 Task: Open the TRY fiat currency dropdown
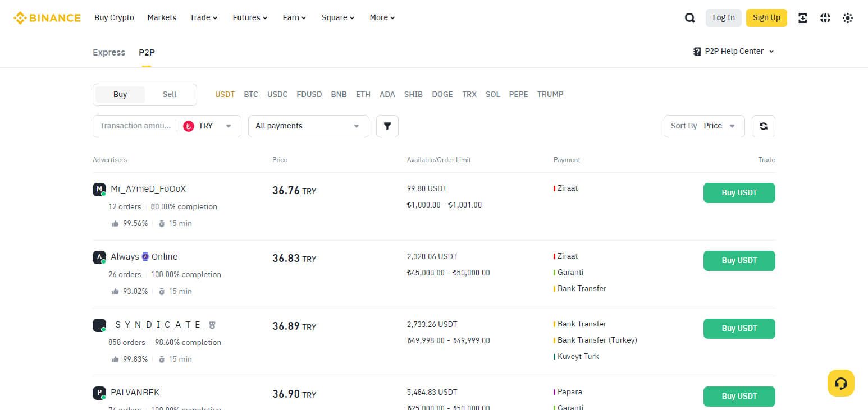pos(208,126)
